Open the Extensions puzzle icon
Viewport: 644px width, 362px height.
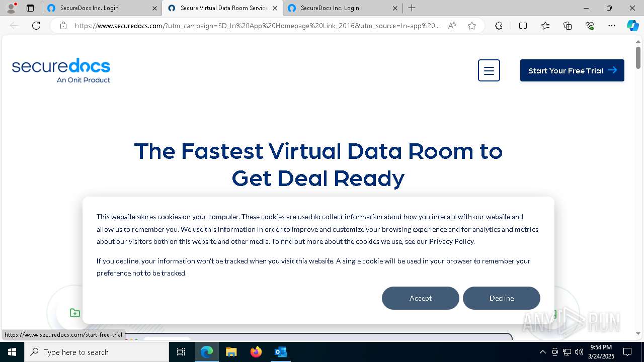click(499, 26)
